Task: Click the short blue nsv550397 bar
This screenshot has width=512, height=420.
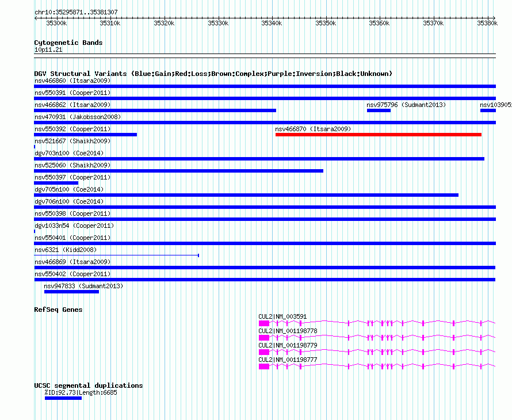Action: 56,183
